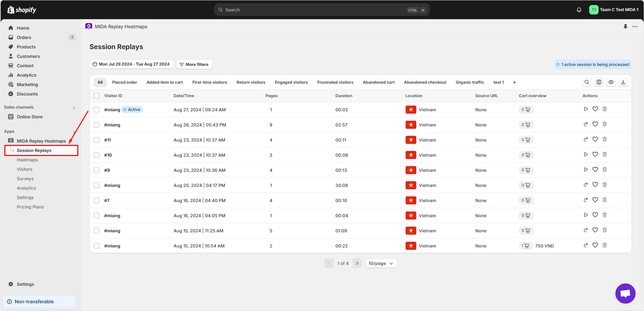This screenshot has width=644, height=311.
Task: Click the More filters button
Action: point(194,64)
